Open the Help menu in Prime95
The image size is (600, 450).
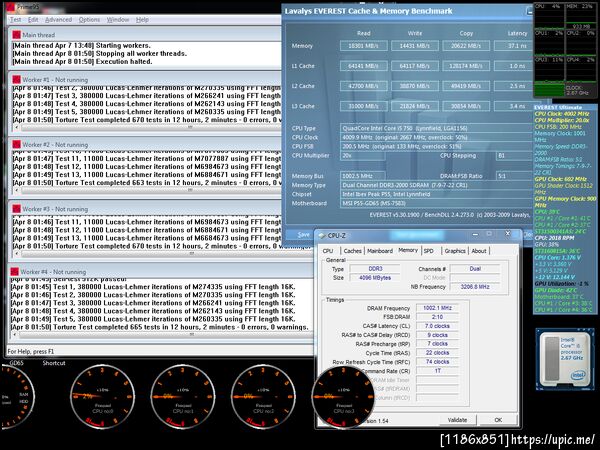tap(142, 20)
